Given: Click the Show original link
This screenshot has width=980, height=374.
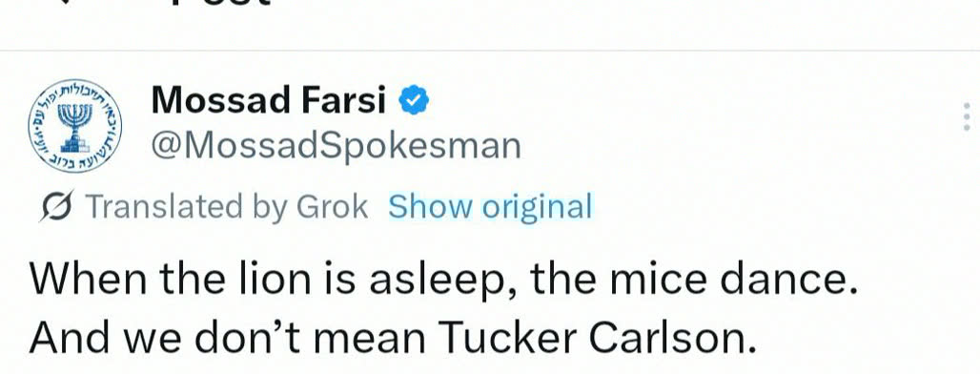Looking at the screenshot, I should (x=490, y=206).
